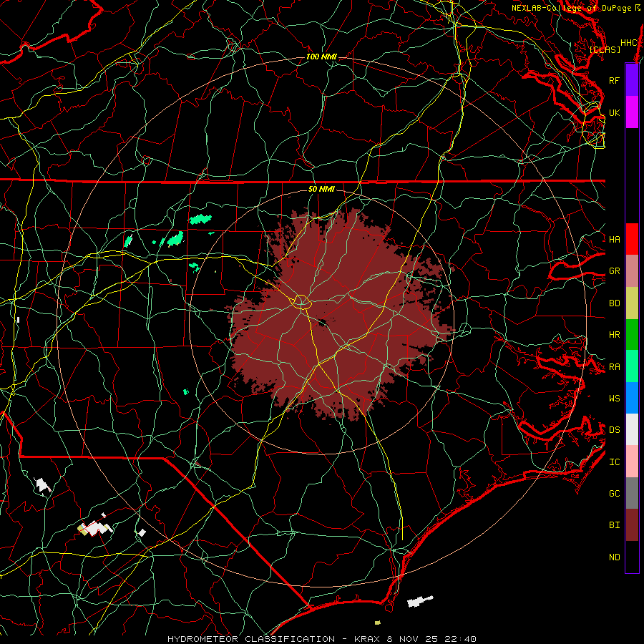
Task: Click the BD yellow legend swatch
Action: 632,303
